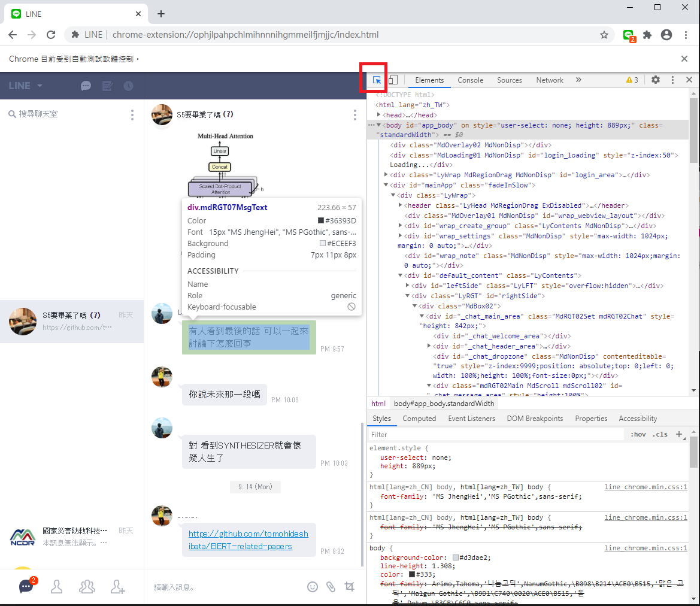Screen dimensions: 700x606
Task: Switch to the Elements tab
Action: tap(429, 80)
